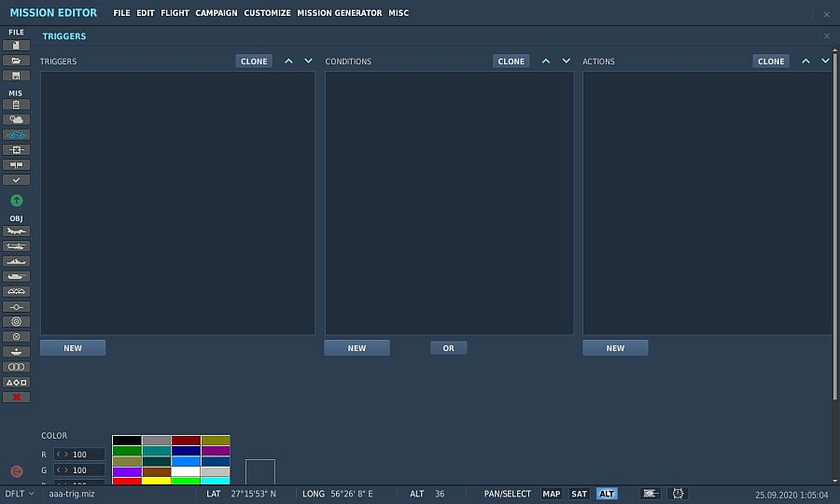Add a NEW condition
This screenshot has width=840, height=504.
pos(357,347)
